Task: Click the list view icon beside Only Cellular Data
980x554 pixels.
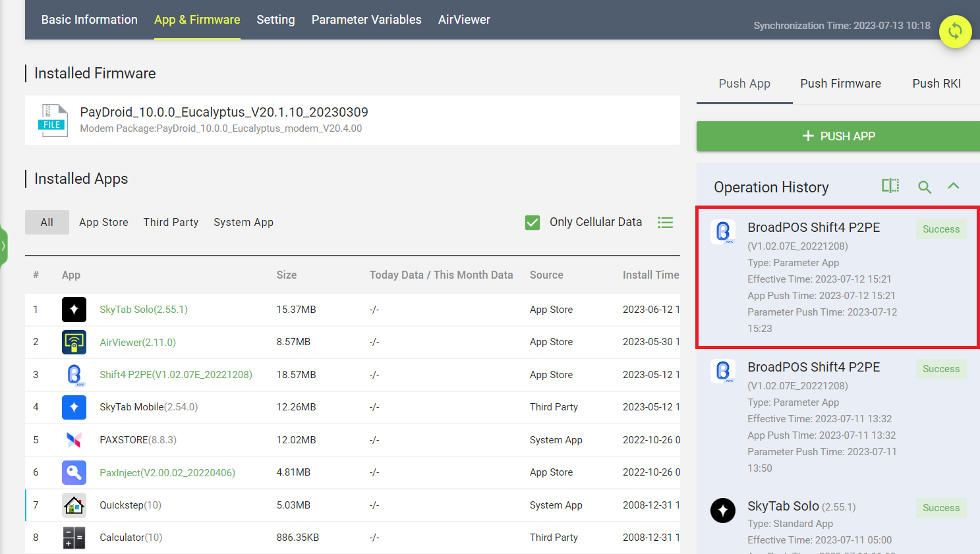Action: click(x=665, y=223)
